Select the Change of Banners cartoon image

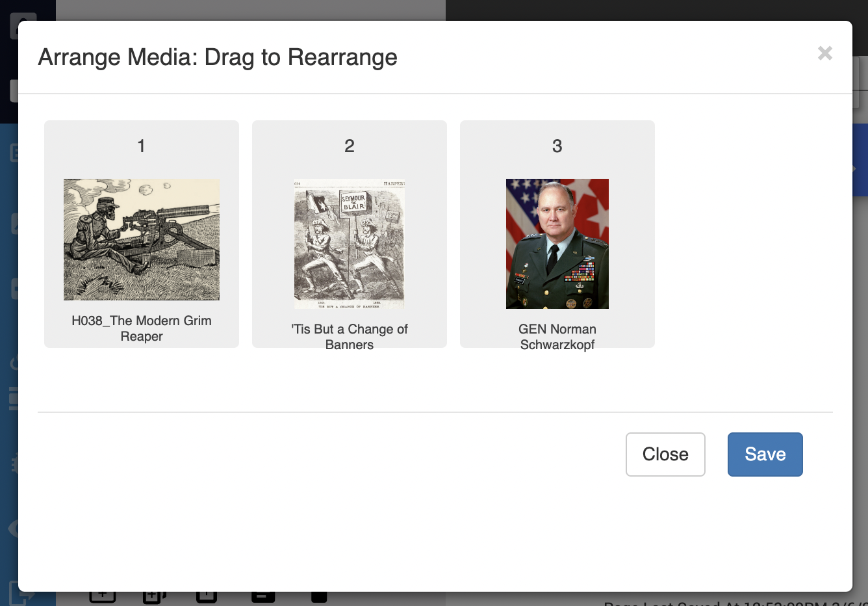[x=350, y=243]
